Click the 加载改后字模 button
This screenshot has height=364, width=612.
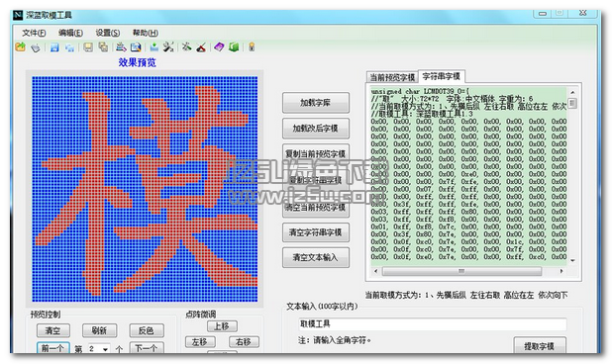point(315,129)
